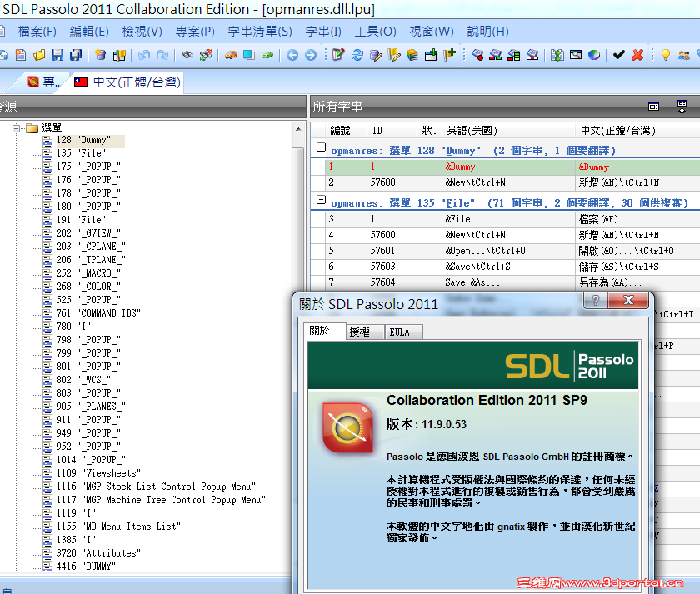The image size is (700, 594).
Task: Click the book with green list icon
Action: pyautogui.click(x=514, y=55)
